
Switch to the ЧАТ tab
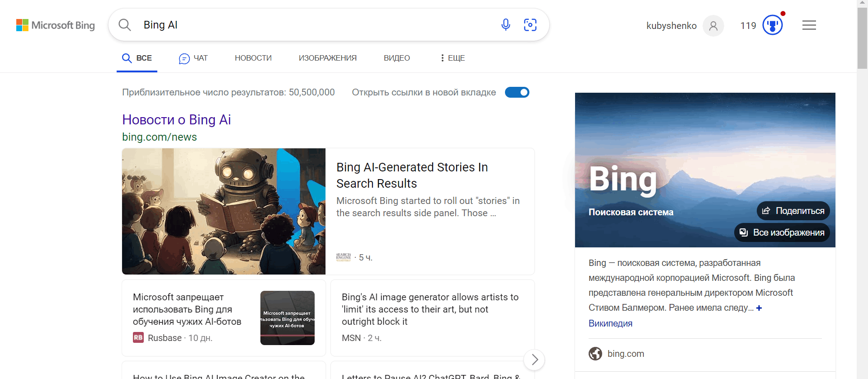tap(193, 58)
